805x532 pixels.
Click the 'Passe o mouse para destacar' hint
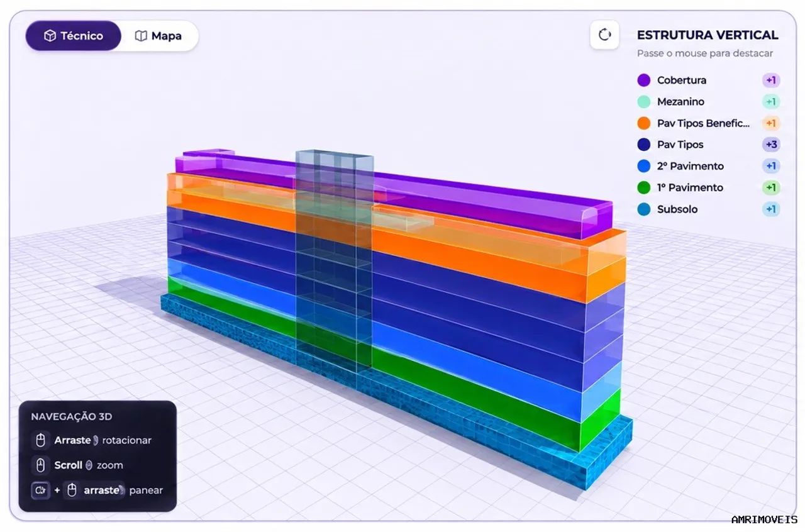click(x=705, y=54)
